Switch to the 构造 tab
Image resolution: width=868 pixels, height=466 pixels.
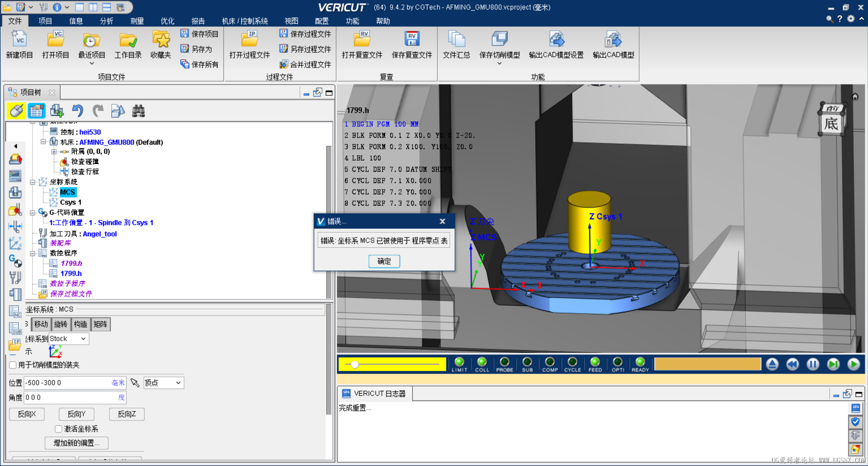coord(81,324)
